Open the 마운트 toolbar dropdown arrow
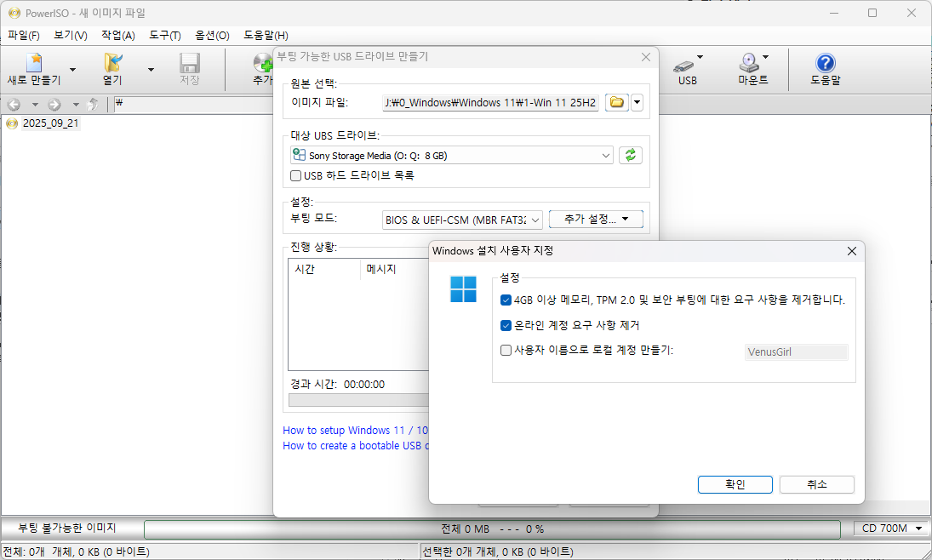Image resolution: width=932 pixels, height=560 pixels. pos(765,57)
